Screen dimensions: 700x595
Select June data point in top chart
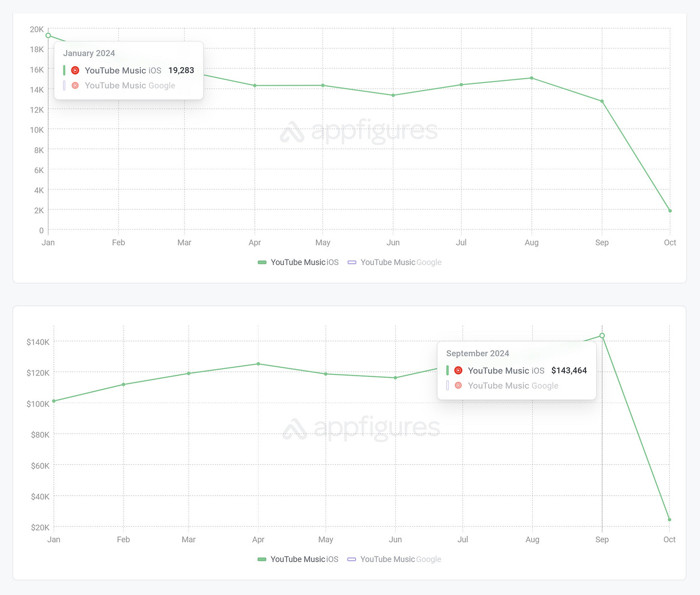pos(393,95)
